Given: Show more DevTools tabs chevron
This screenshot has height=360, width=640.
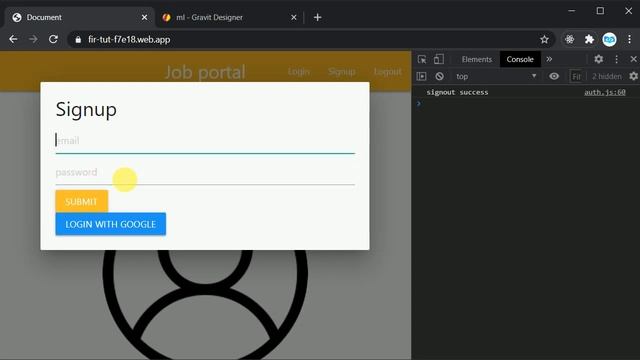Looking at the screenshot, I should (549, 59).
